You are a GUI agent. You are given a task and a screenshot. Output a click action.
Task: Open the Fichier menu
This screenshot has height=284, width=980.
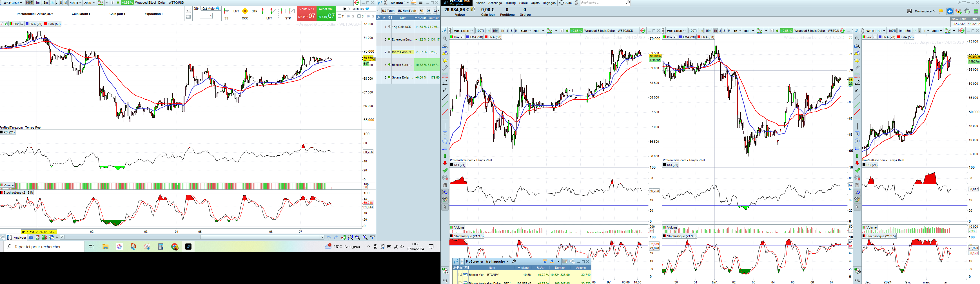pyautogui.click(x=480, y=3)
